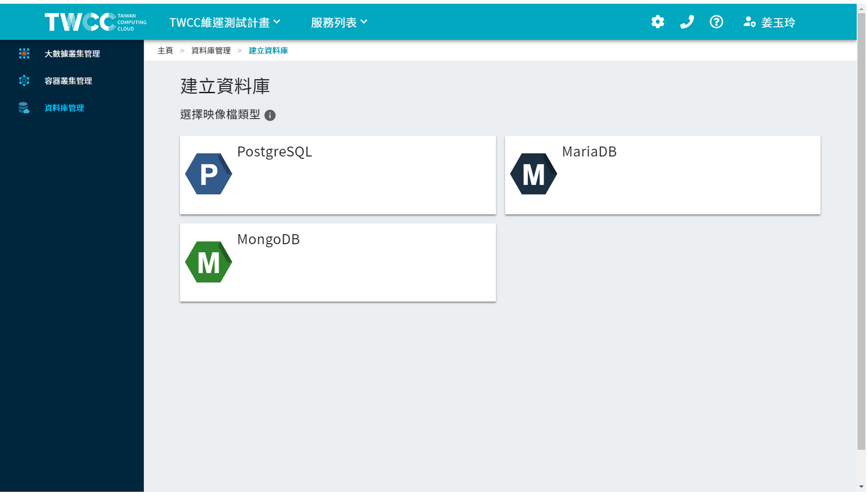Click the blue PostgreSQL hexagon icon
The width and height of the screenshot is (868, 498).
[x=209, y=174]
